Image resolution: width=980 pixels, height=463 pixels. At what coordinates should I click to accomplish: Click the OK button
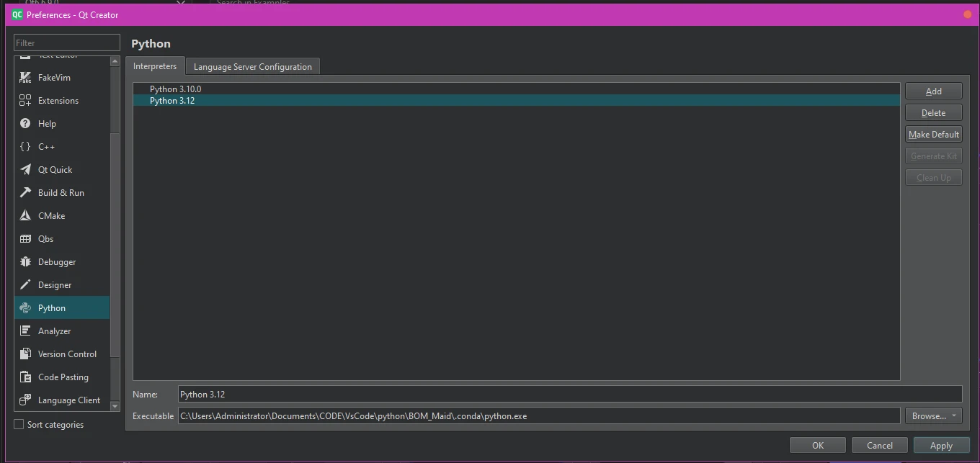(818, 446)
